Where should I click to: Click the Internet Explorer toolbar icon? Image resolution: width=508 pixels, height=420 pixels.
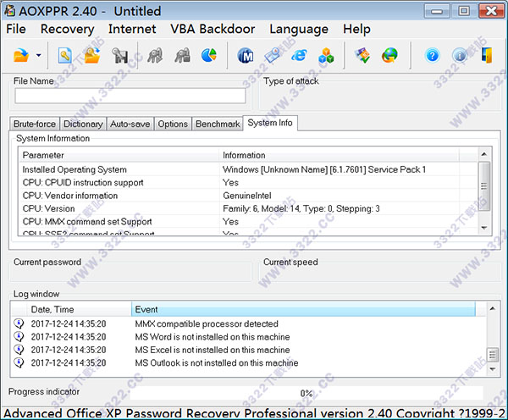point(300,56)
